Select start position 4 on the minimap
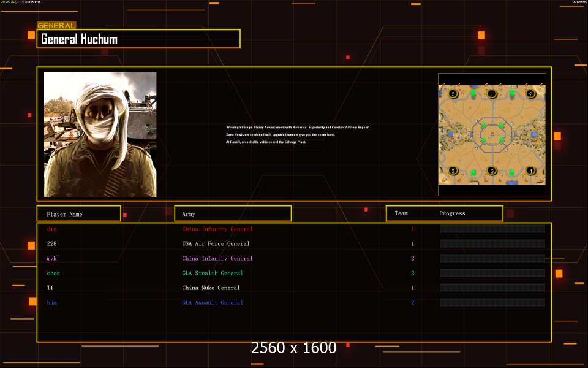Viewport: 588px width, 368px height. click(x=531, y=171)
